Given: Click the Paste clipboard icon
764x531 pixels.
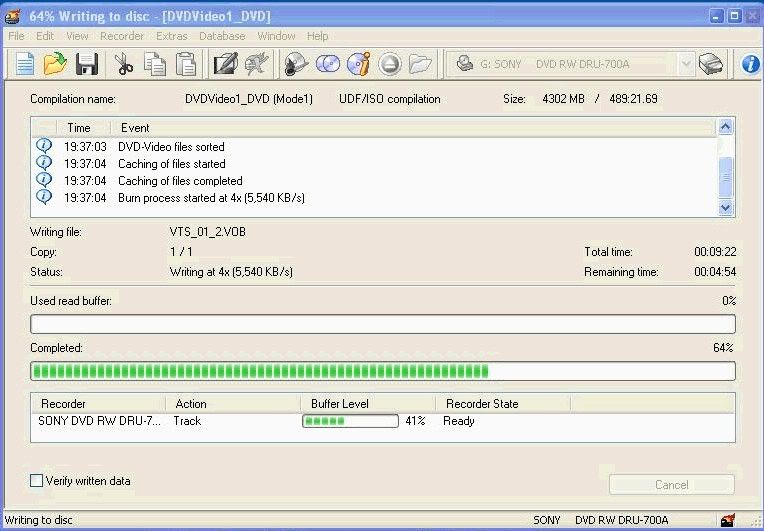Looking at the screenshot, I should click(x=186, y=64).
